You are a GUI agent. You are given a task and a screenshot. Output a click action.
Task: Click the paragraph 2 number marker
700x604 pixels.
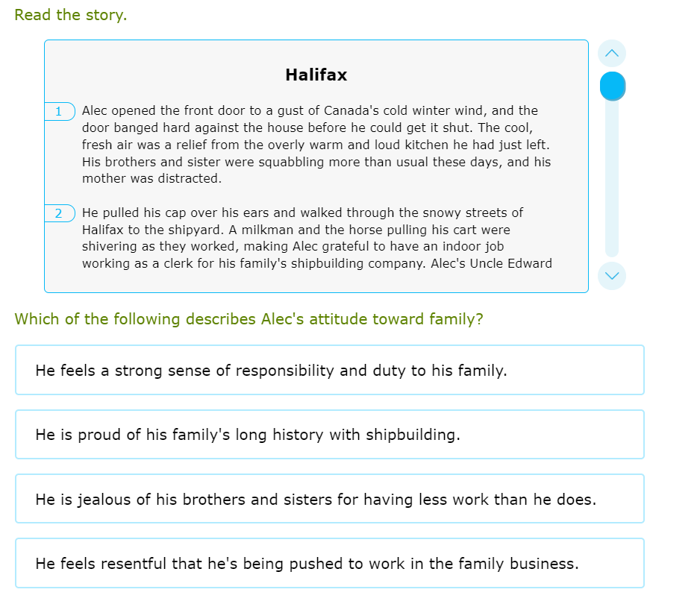click(x=59, y=213)
